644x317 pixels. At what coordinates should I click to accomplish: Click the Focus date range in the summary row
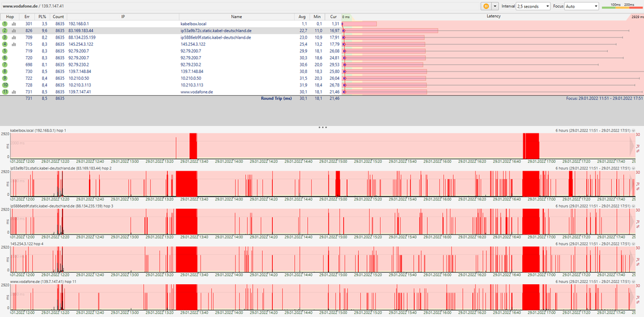coord(604,99)
